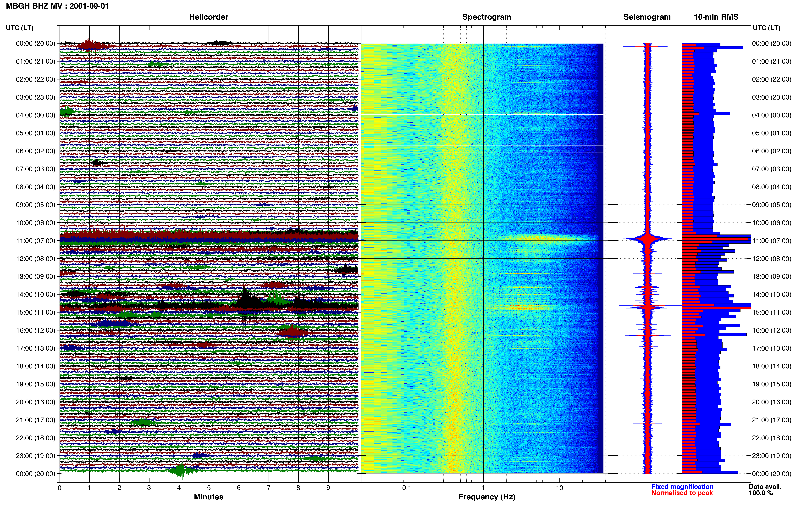Click the "0" minute tick on helicorder axis
The width and height of the screenshot is (812, 508).
point(59,488)
